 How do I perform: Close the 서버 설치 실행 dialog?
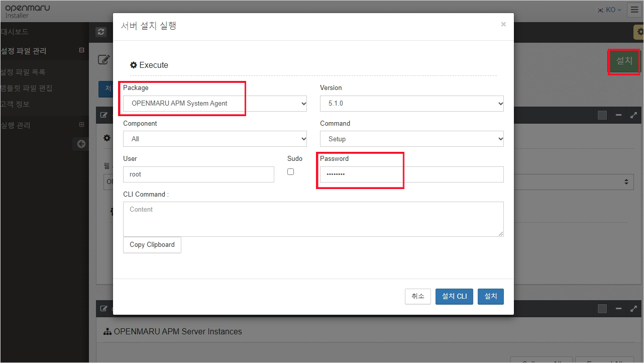point(503,24)
